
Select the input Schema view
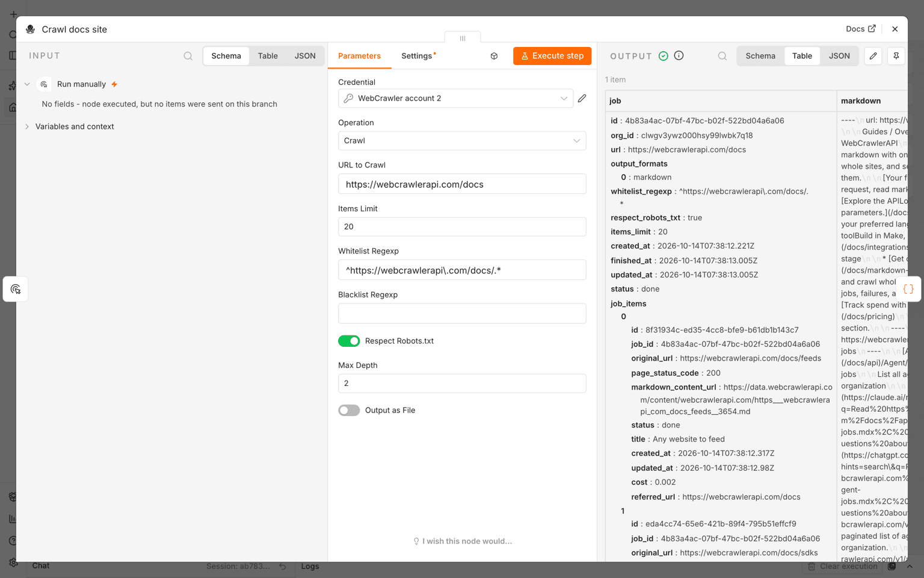pyautogui.click(x=226, y=56)
